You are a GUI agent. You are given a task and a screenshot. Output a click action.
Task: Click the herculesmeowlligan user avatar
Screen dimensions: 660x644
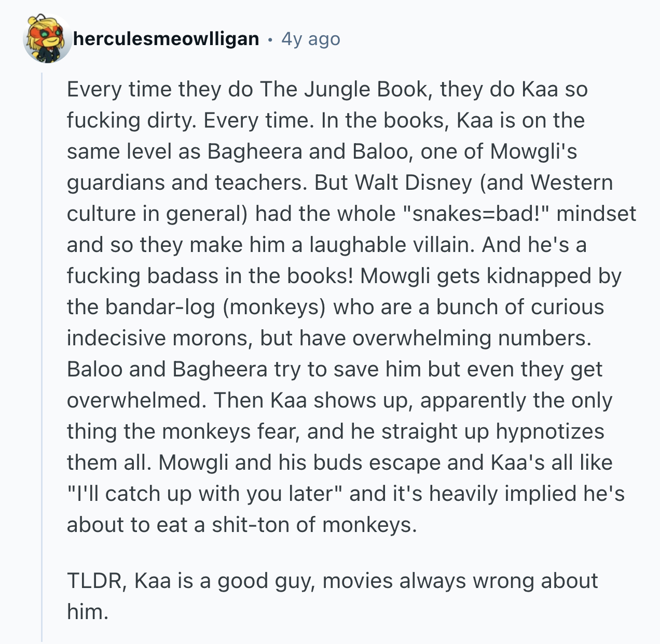47,39
